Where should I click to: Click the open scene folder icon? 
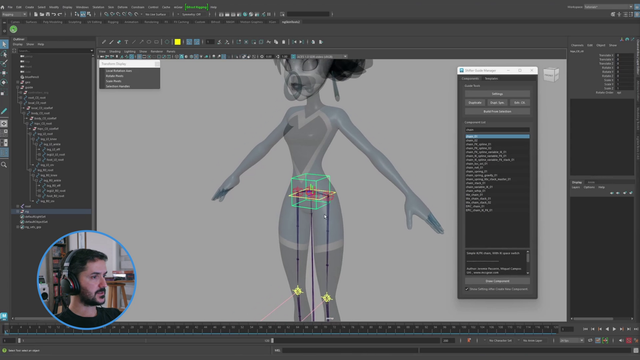click(x=42, y=14)
